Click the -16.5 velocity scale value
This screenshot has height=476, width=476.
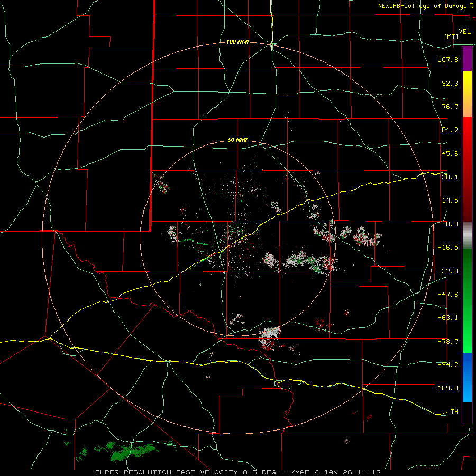click(448, 248)
